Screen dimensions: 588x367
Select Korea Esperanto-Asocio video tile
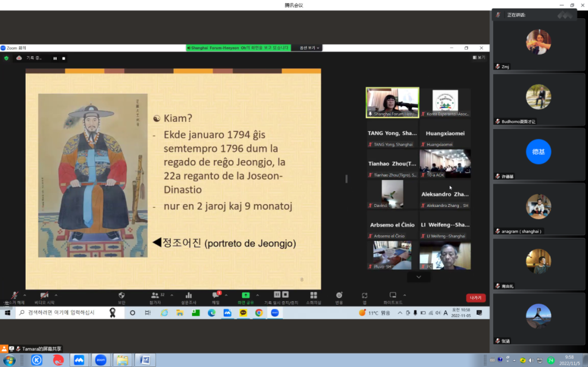tap(445, 103)
